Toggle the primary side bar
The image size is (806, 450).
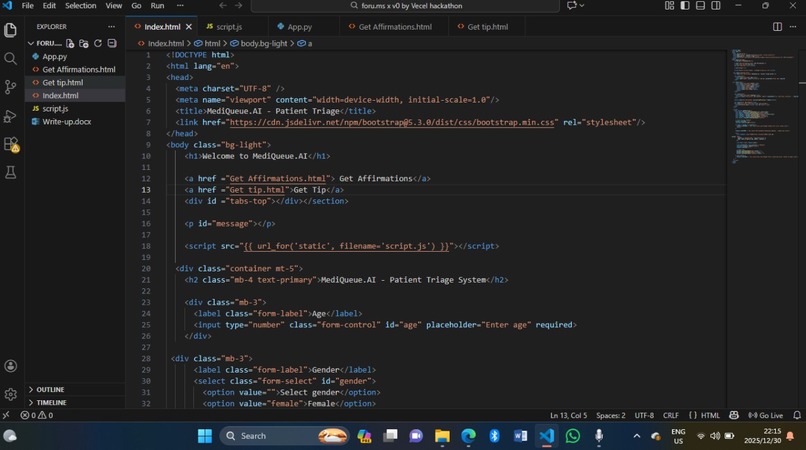[685, 6]
